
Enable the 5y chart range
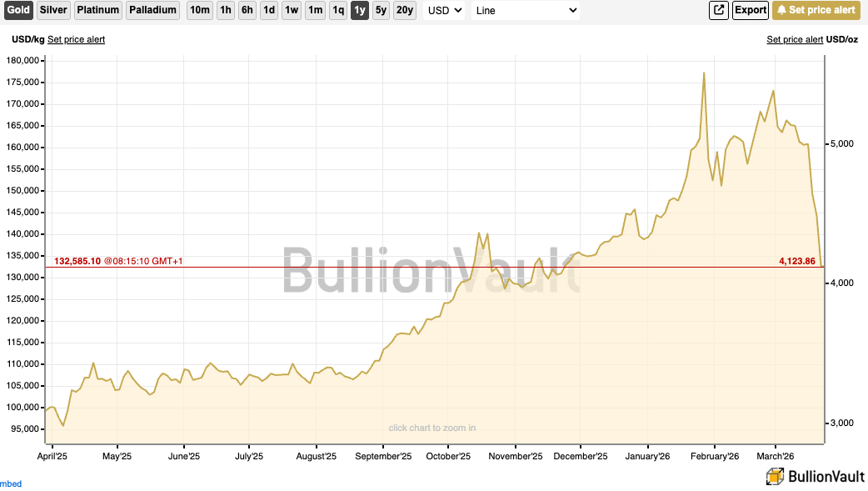(x=381, y=10)
